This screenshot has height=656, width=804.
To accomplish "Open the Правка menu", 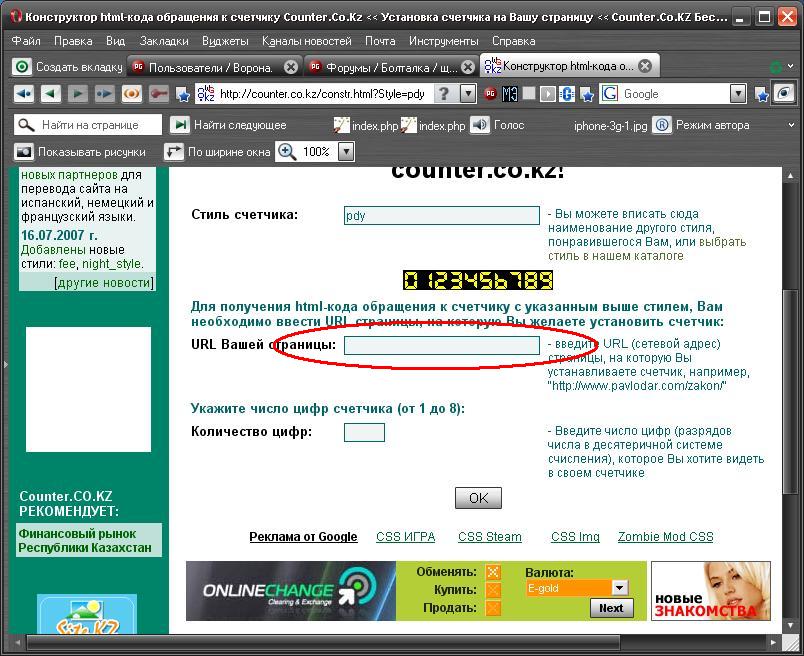I will pos(73,41).
